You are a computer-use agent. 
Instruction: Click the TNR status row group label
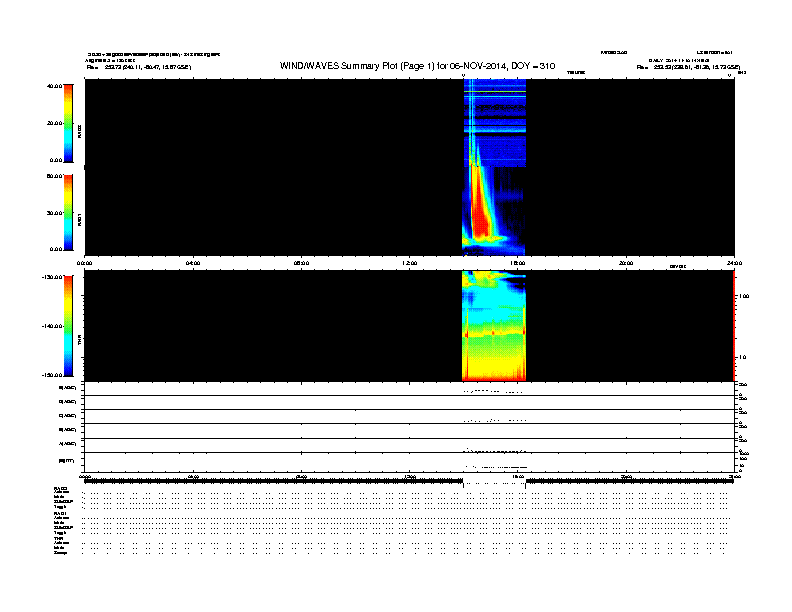point(58,538)
